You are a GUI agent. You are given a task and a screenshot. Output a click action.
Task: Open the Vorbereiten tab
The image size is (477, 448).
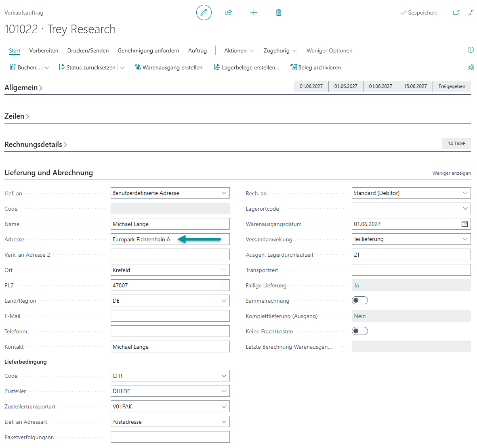44,50
